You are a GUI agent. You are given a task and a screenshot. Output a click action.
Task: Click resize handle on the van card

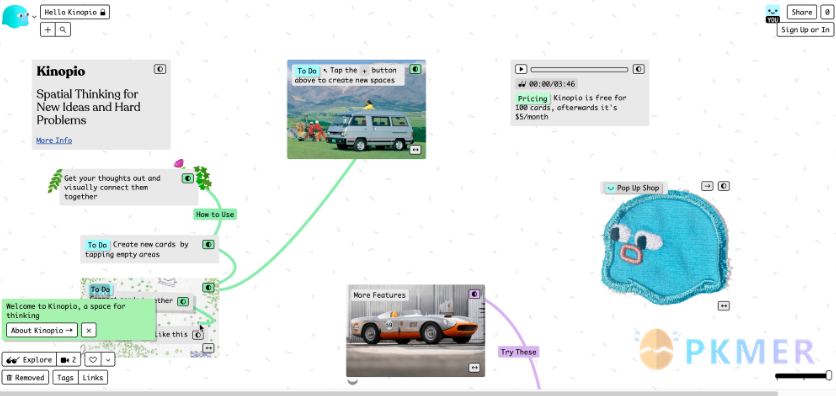[415, 150]
